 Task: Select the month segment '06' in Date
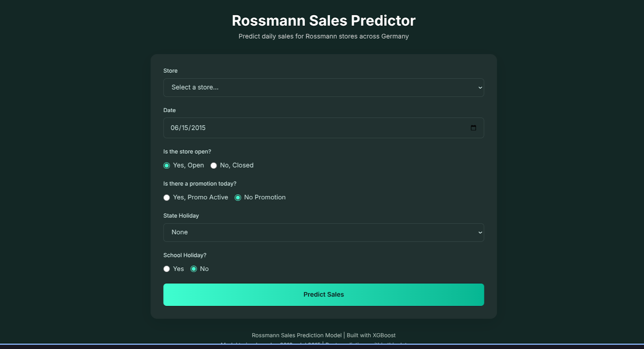(174, 128)
